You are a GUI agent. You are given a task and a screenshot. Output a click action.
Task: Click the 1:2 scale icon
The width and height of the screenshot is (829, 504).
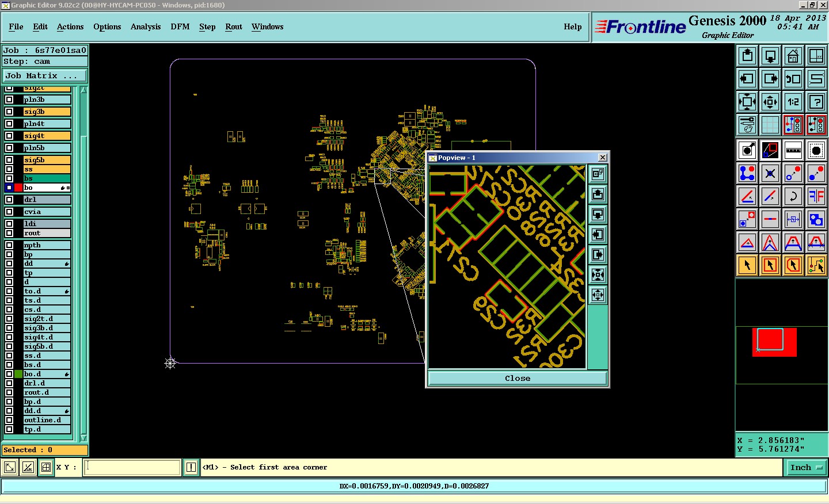pyautogui.click(x=793, y=102)
